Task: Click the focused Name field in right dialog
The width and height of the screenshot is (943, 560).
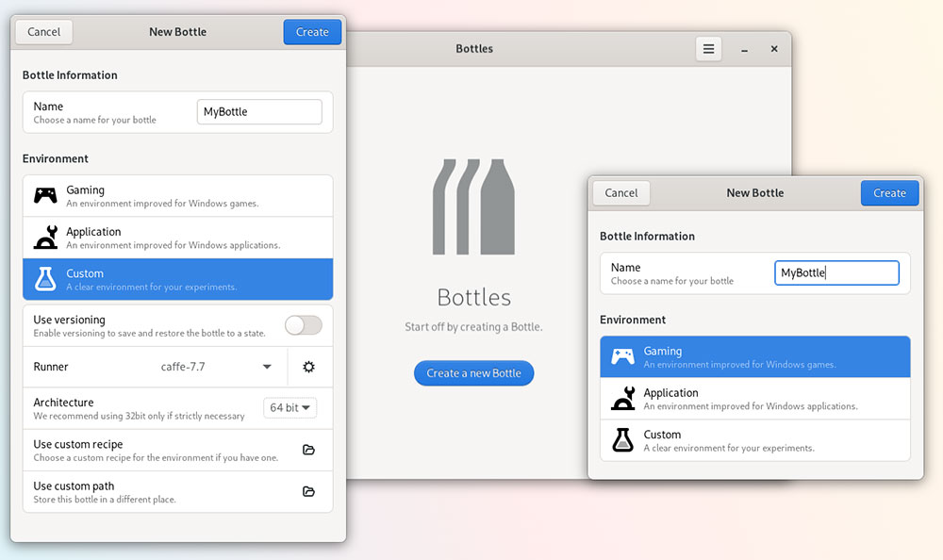Action: pyautogui.click(x=836, y=273)
